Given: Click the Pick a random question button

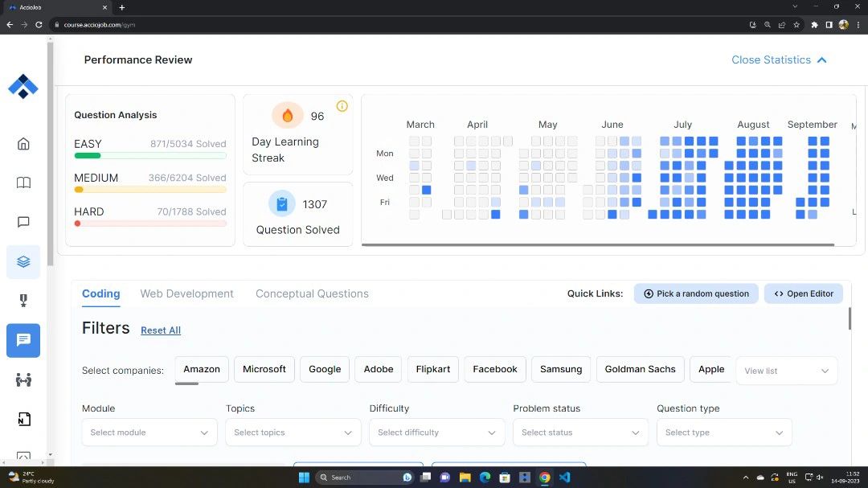Looking at the screenshot, I should pos(696,293).
